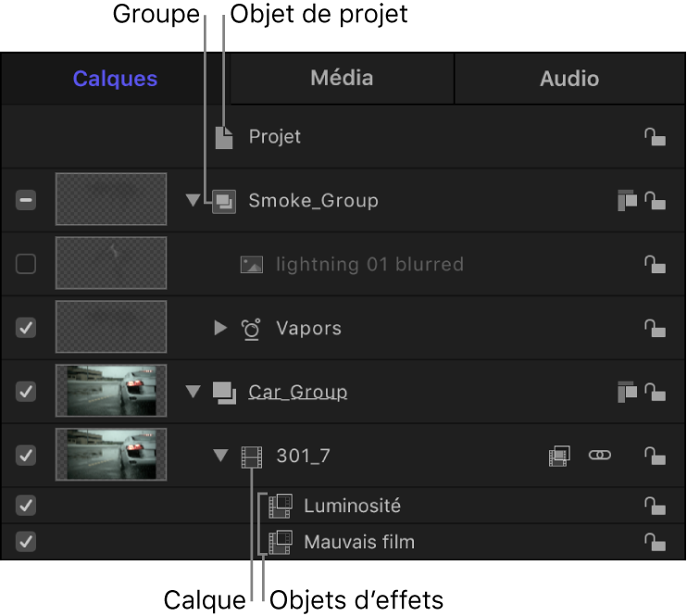The image size is (687, 616).
Task: Open the Audio tab
Action: click(569, 79)
